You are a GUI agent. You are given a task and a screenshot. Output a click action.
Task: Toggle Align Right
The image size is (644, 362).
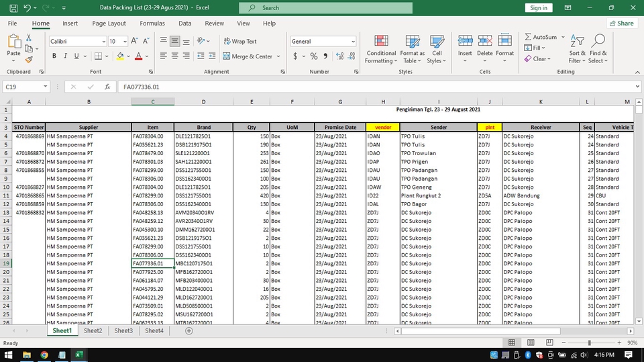(x=186, y=56)
